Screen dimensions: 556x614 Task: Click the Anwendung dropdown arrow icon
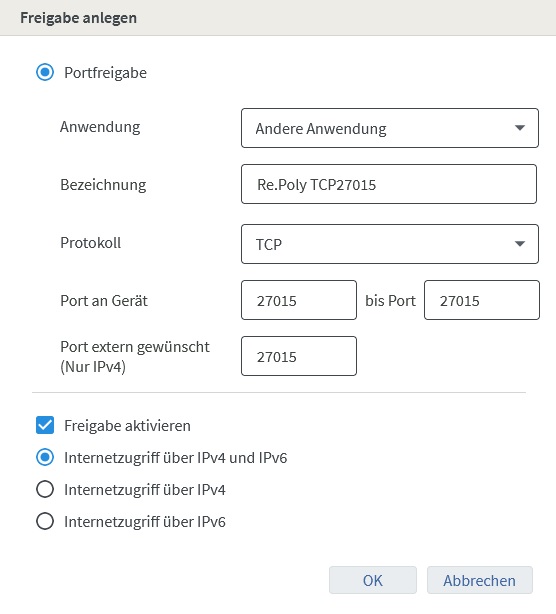(520, 128)
